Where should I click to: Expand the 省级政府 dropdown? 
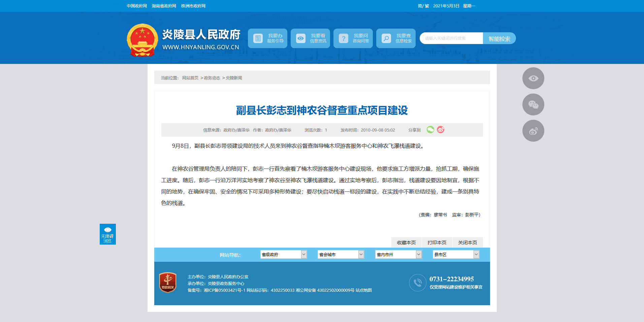click(x=284, y=254)
